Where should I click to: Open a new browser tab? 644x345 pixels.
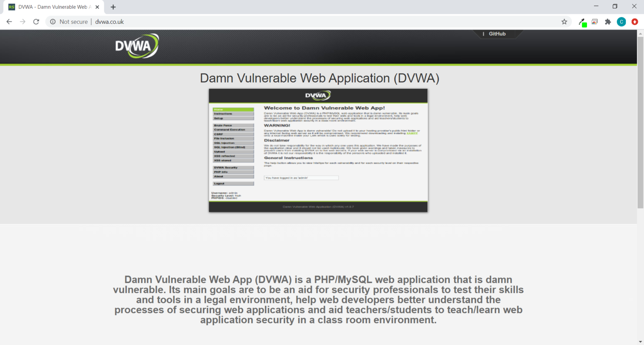(113, 7)
